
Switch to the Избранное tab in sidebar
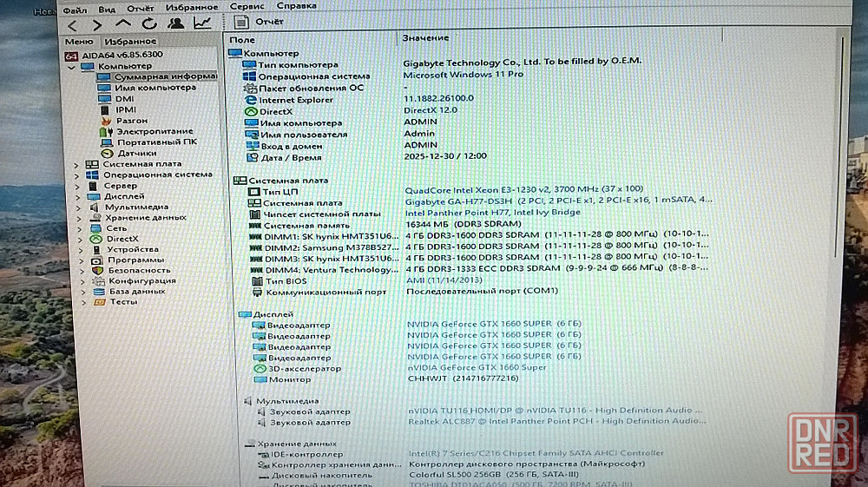click(x=129, y=41)
